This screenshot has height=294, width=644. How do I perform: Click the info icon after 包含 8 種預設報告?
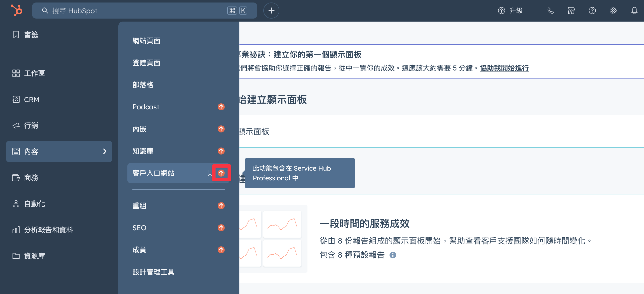tap(393, 255)
